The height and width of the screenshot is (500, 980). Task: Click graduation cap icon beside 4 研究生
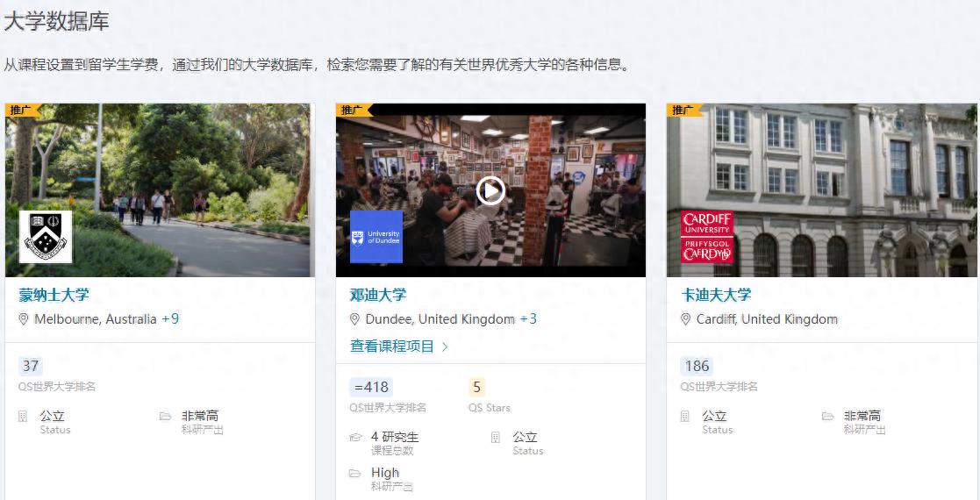(355, 437)
